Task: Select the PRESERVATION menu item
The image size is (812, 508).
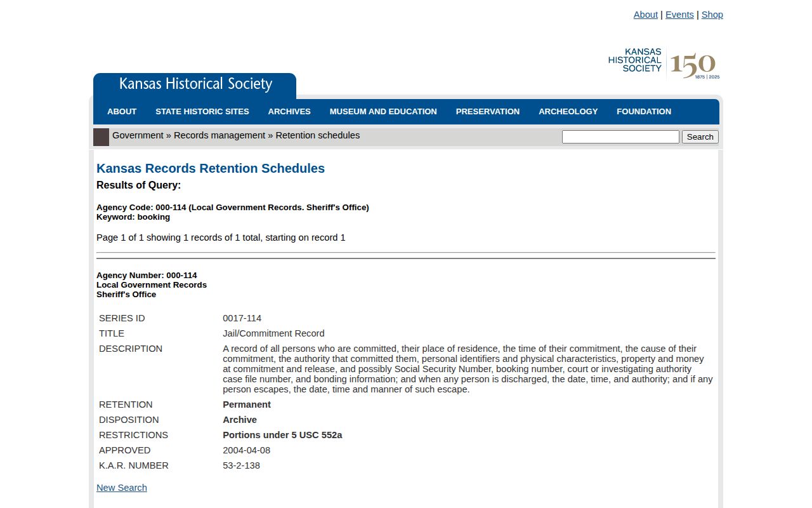Action: 488,112
